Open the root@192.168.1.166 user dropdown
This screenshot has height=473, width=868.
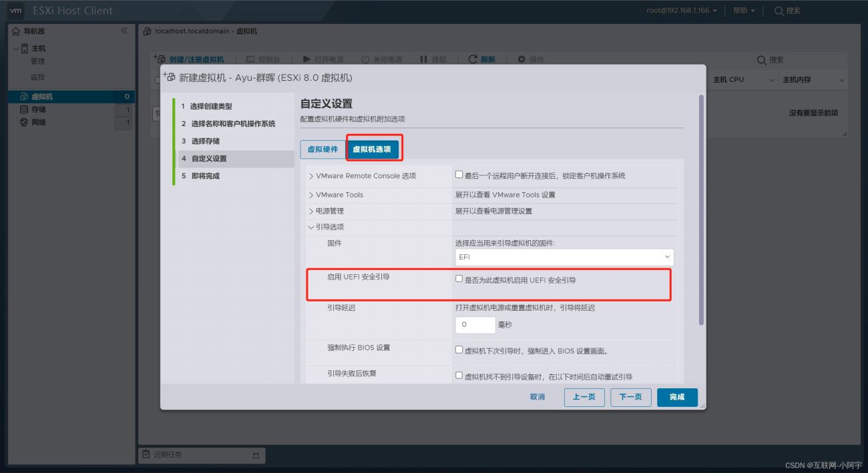[682, 11]
